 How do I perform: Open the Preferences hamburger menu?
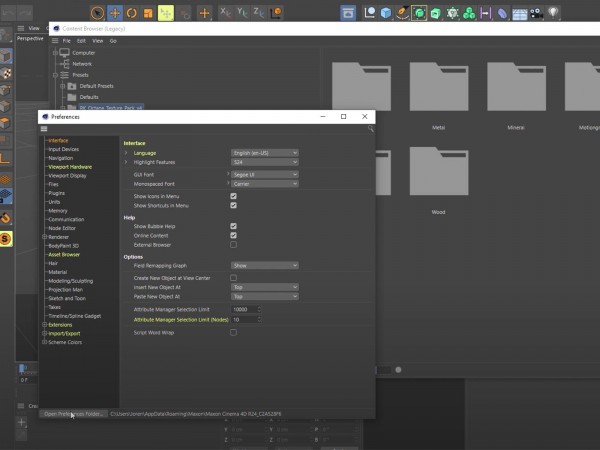(x=44, y=129)
